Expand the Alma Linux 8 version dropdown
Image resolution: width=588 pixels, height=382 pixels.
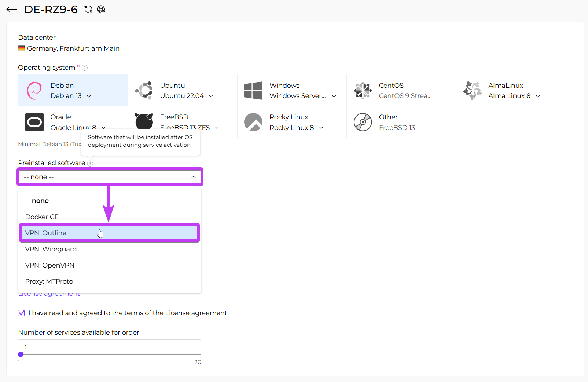point(538,96)
